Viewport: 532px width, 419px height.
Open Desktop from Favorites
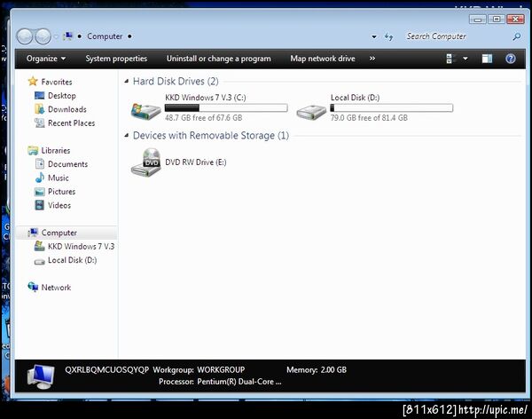[62, 96]
